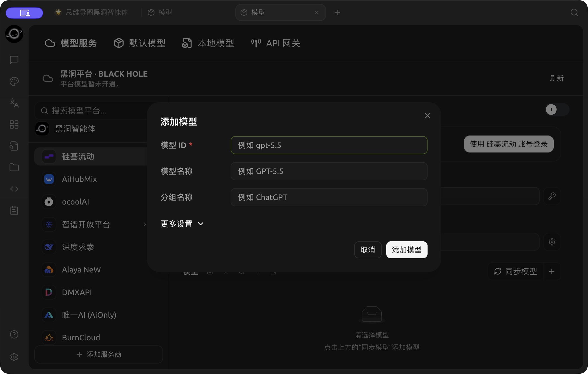Screen dimensions: 588x374
Task: Switch to the 模型服务 tab
Action: (71, 43)
